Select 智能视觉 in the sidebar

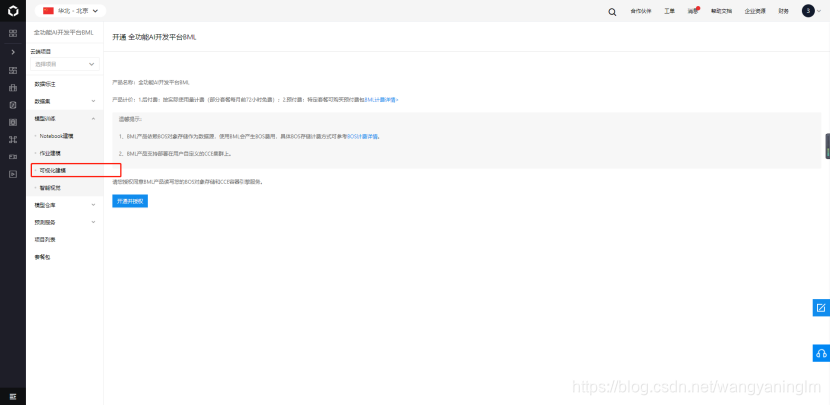(50, 188)
